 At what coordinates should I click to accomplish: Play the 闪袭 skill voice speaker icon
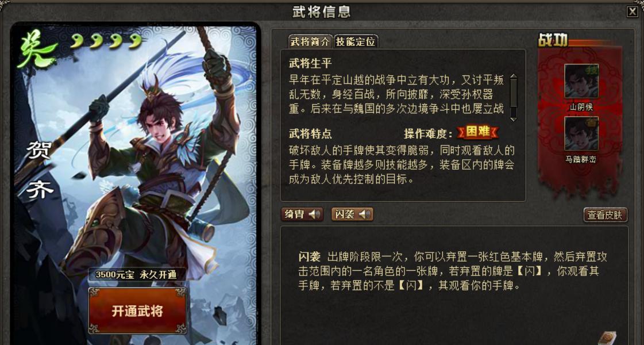(x=365, y=214)
